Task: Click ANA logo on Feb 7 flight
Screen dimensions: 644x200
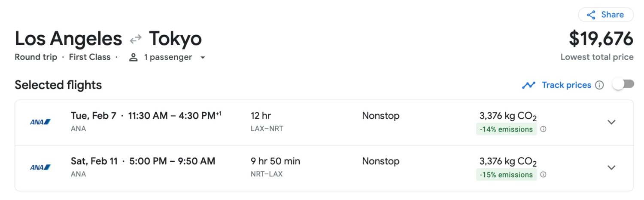Action: pos(40,122)
